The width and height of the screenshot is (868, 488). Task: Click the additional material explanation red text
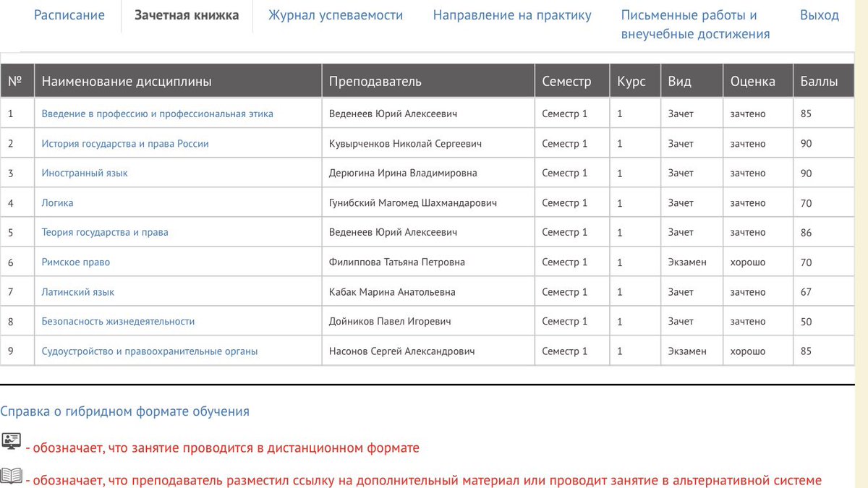[x=424, y=480]
